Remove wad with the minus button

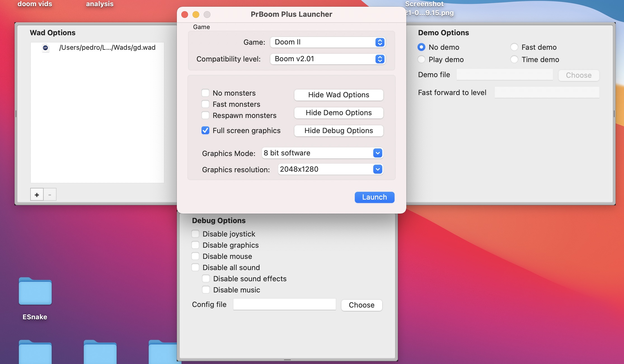coord(50,195)
